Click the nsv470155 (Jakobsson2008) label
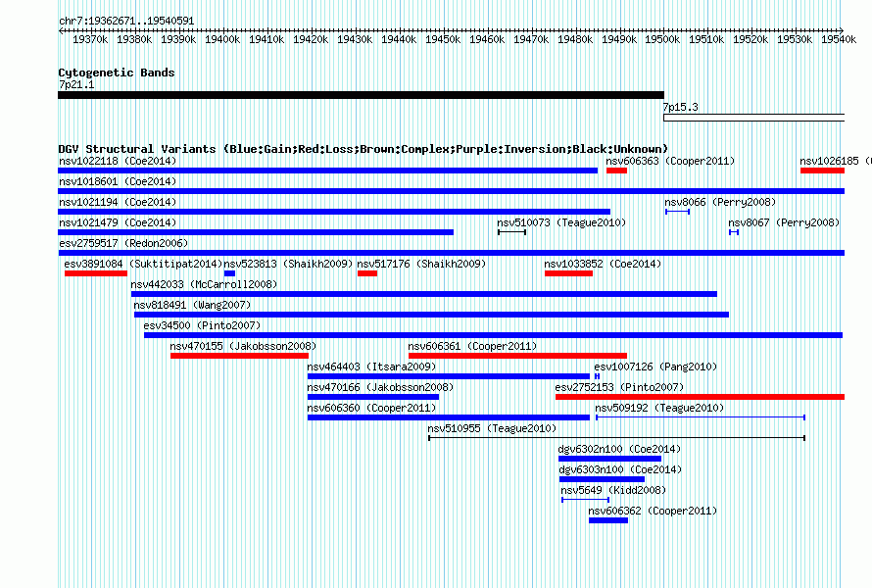 coord(243,346)
